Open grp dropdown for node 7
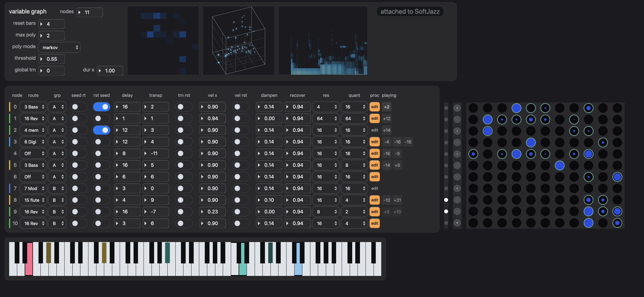The width and height of the screenshot is (644, 297). pyautogui.click(x=57, y=188)
